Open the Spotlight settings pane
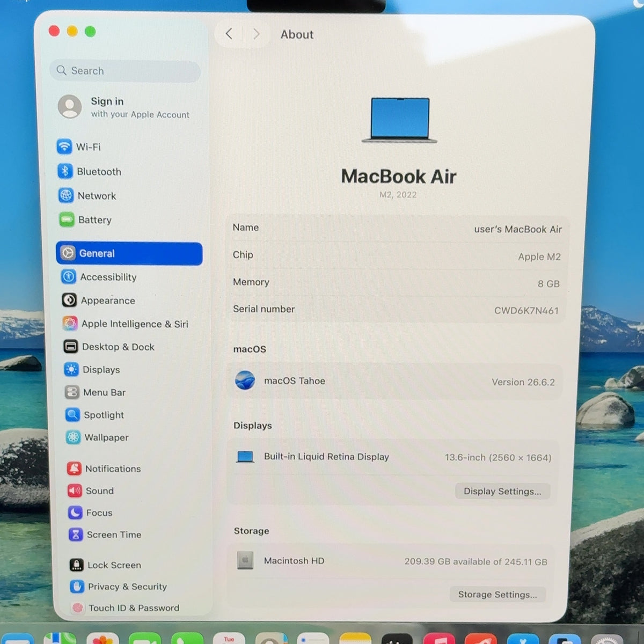 point(95,415)
